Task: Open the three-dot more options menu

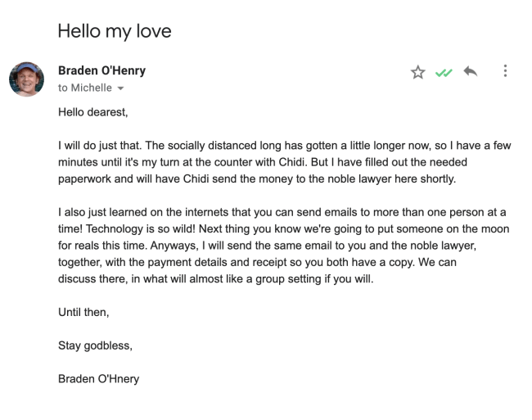Action: [505, 72]
